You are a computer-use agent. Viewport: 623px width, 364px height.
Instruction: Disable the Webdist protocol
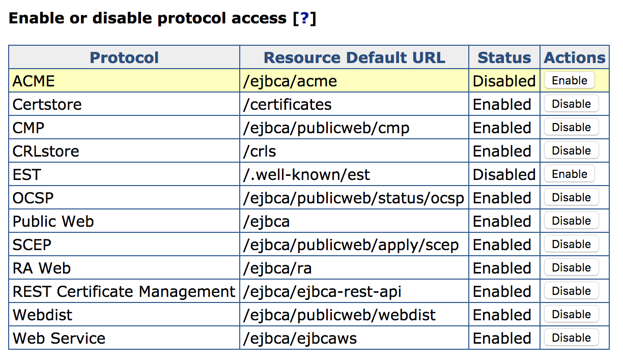pyautogui.click(x=571, y=315)
